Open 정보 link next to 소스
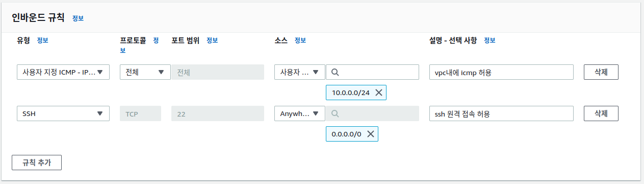 click(x=300, y=40)
